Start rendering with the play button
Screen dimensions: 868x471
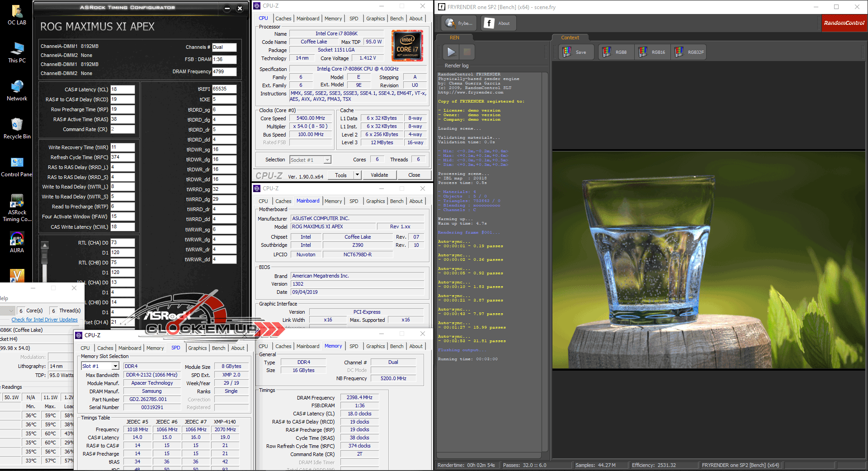coord(451,52)
